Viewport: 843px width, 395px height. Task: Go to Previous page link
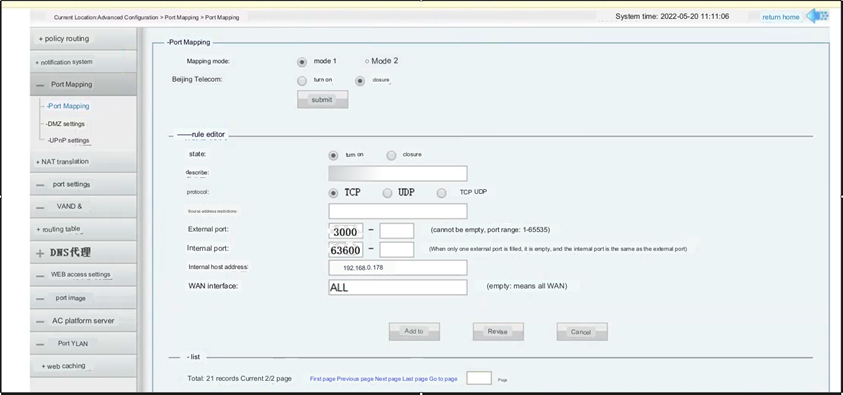coord(355,379)
